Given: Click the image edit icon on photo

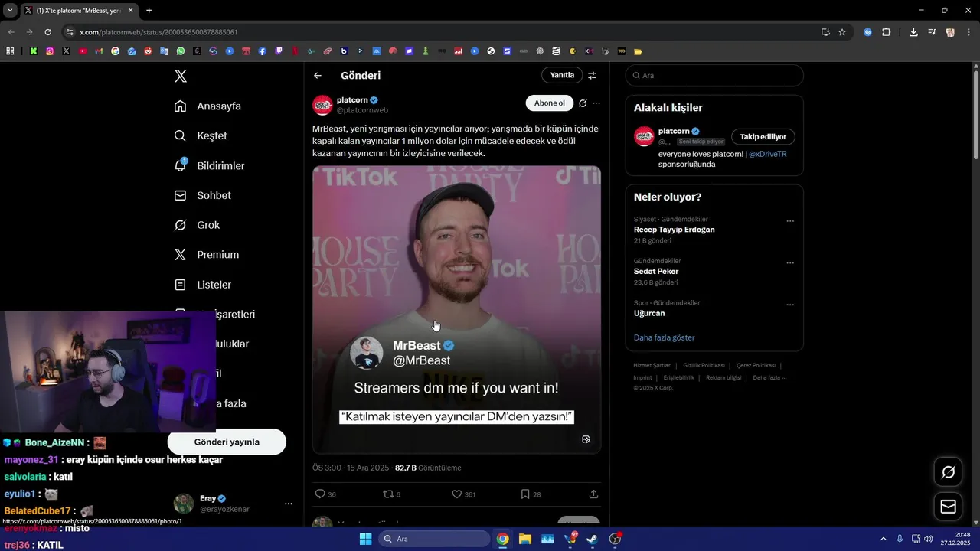Looking at the screenshot, I should pos(586,439).
